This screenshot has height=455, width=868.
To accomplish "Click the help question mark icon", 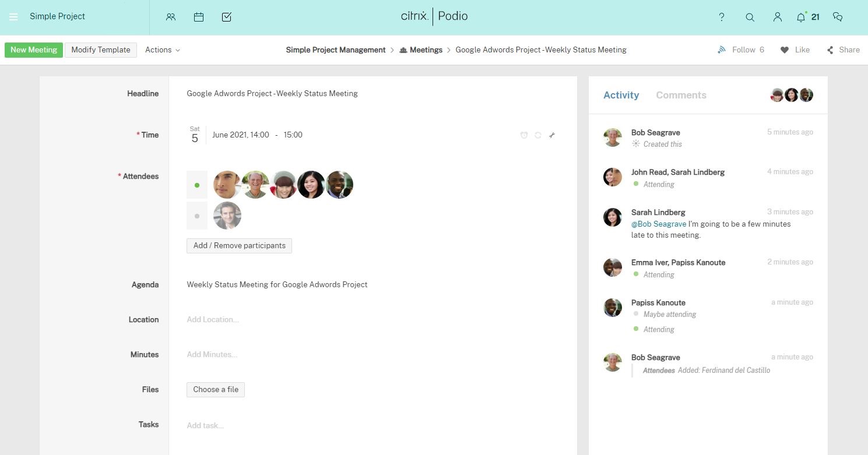I will (722, 17).
